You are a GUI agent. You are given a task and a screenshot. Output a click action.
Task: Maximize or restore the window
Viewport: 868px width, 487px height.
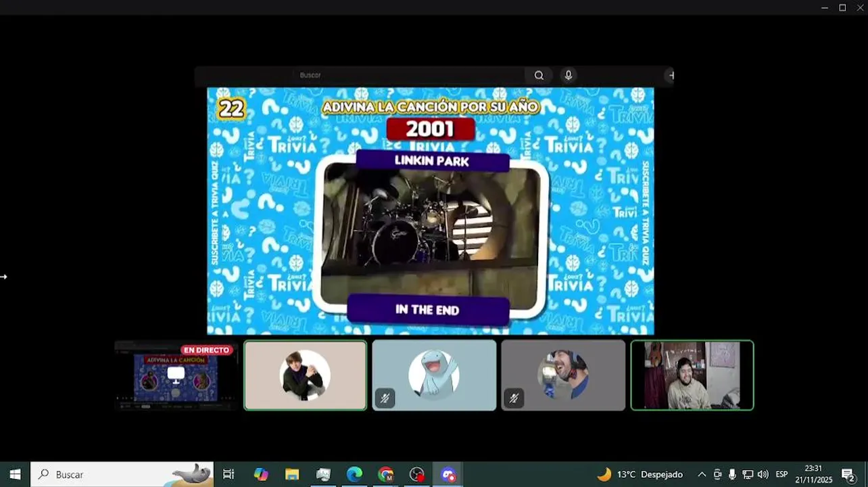tap(842, 7)
